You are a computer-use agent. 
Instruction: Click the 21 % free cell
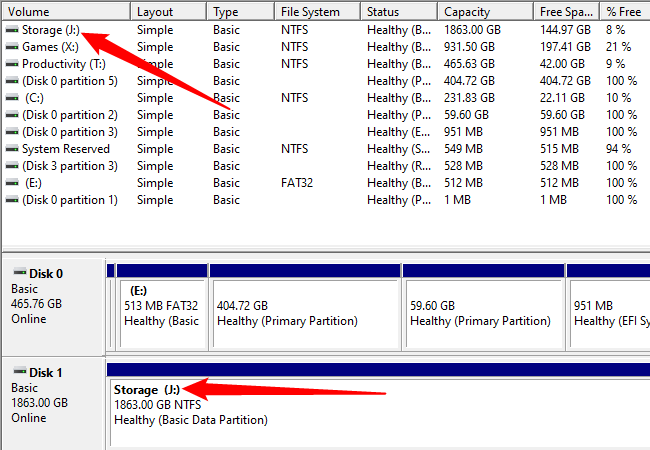pyautogui.click(x=618, y=47)
